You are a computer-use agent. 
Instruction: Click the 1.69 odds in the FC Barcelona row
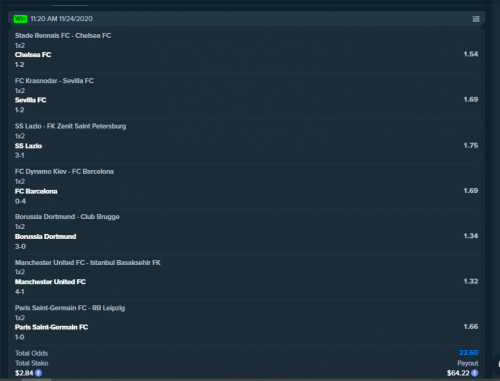471,191
